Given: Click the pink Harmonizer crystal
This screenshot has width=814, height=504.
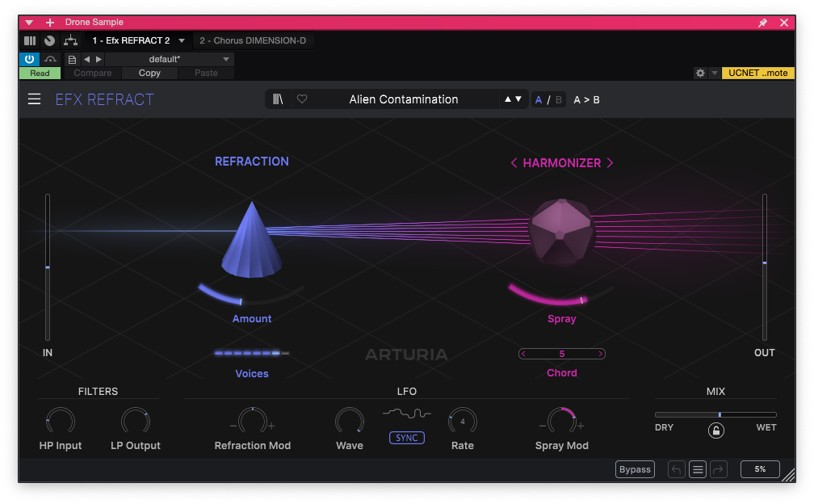Looking at the screenshot, I should [561, 232].
